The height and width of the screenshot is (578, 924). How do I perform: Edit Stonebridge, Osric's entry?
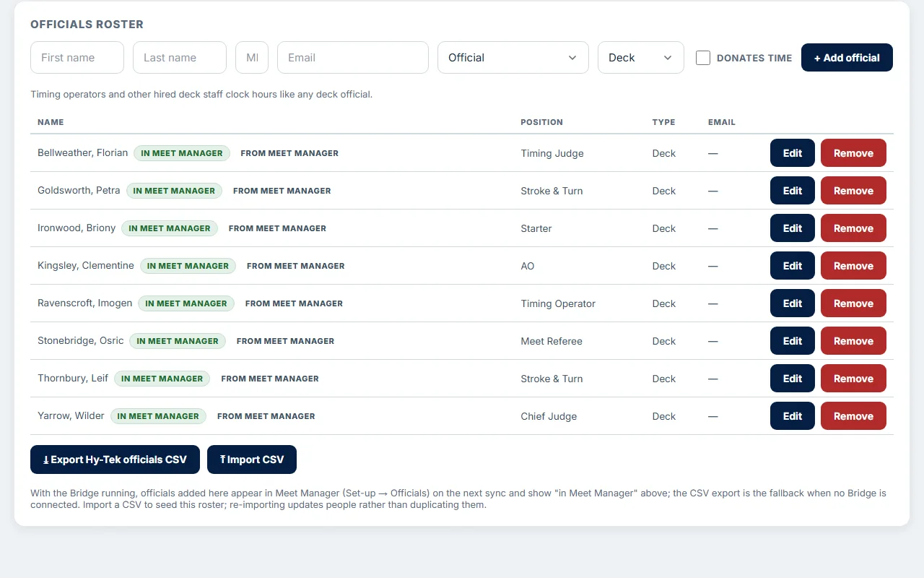[793, 341]
